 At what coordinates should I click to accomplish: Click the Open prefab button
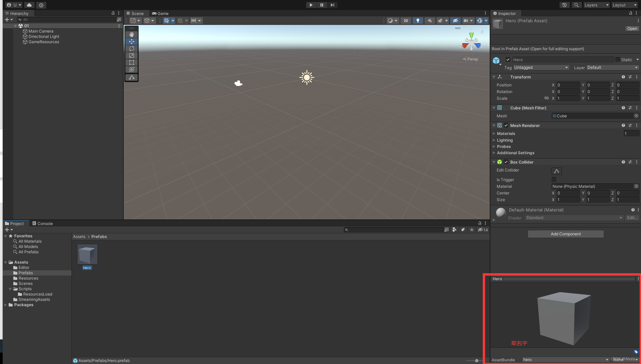632,29
